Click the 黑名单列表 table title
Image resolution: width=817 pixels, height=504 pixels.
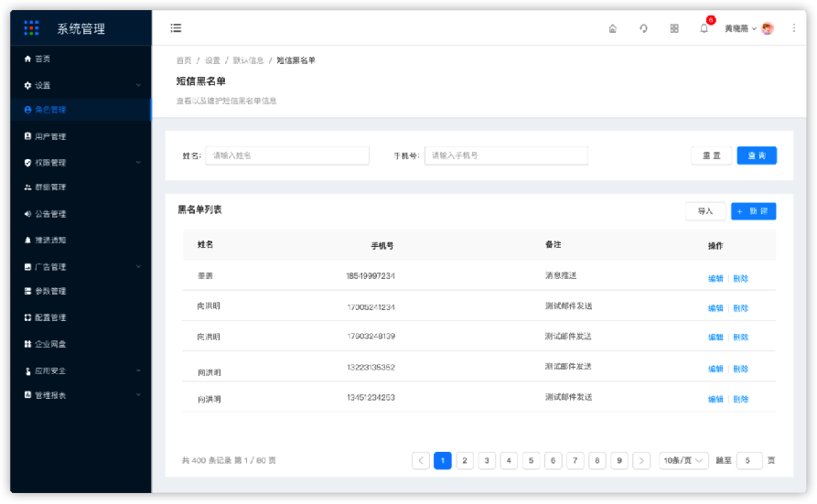pos(199,209)
